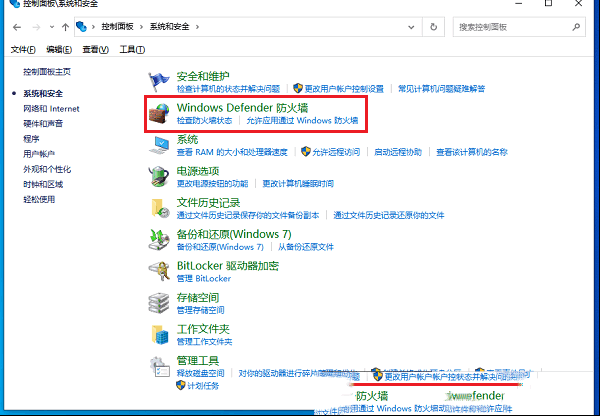This screenshot has width=600, height=416.
Task: Click the shield icon beside 允许远程访问
Action: tap(305, 152)
